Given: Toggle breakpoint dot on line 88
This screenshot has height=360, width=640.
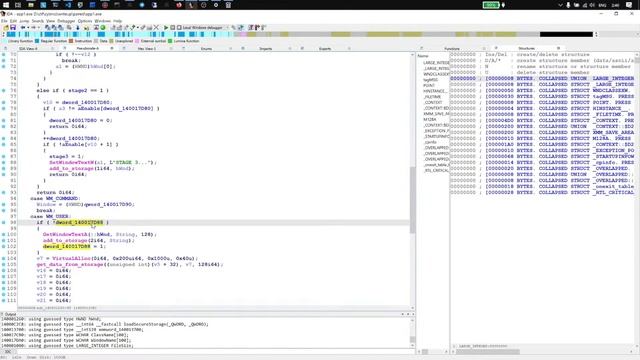Looking at the screenshot, I should pyautogui.click(x=4, y=162).
